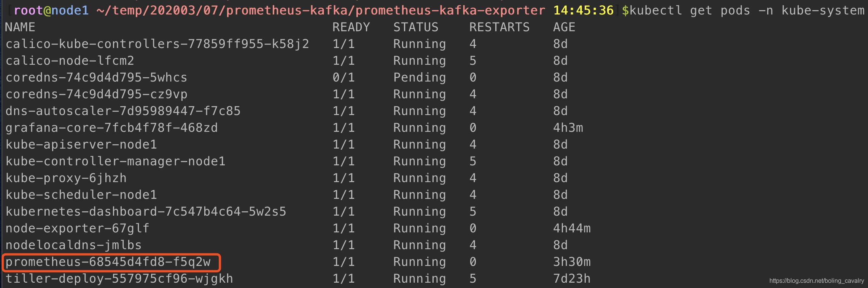The width and height of the screenshot is (868, 288).
Task: Click the AGE column header text
Action: (564, 27)
